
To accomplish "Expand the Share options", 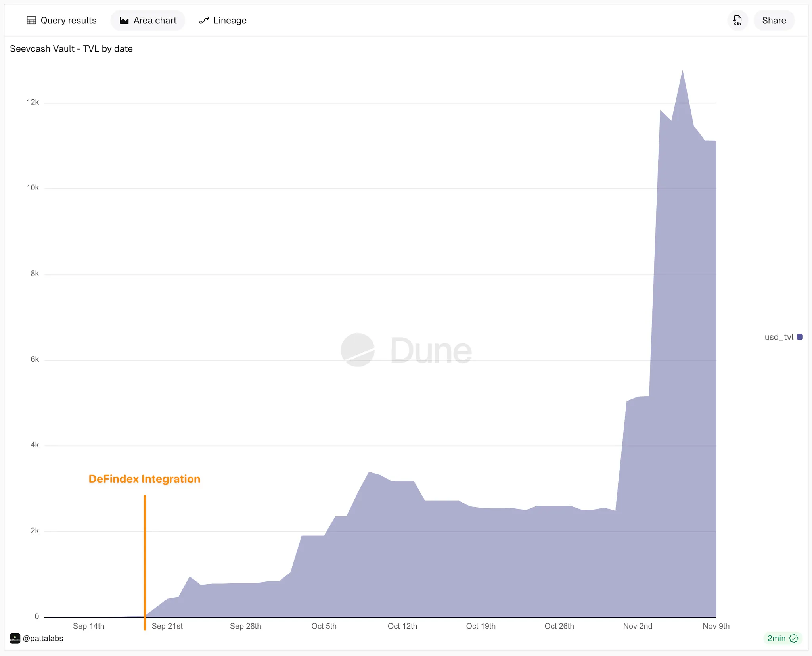I will (x=773, y=20).
